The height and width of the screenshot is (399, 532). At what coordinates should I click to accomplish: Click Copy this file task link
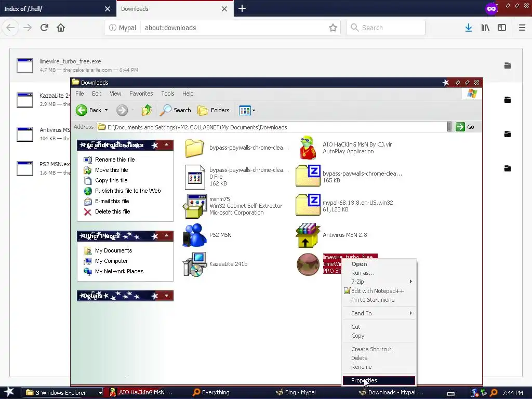(111, 180)
